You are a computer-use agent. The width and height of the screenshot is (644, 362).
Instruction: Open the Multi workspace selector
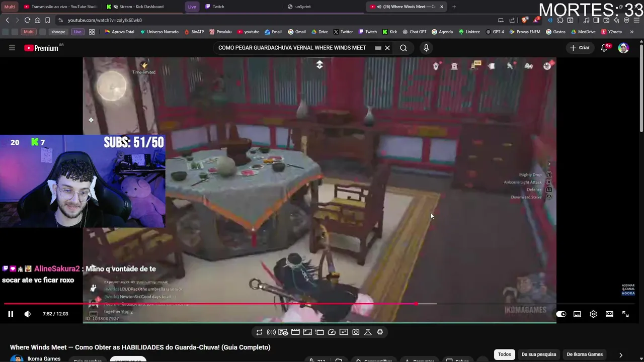pos(10,7)
